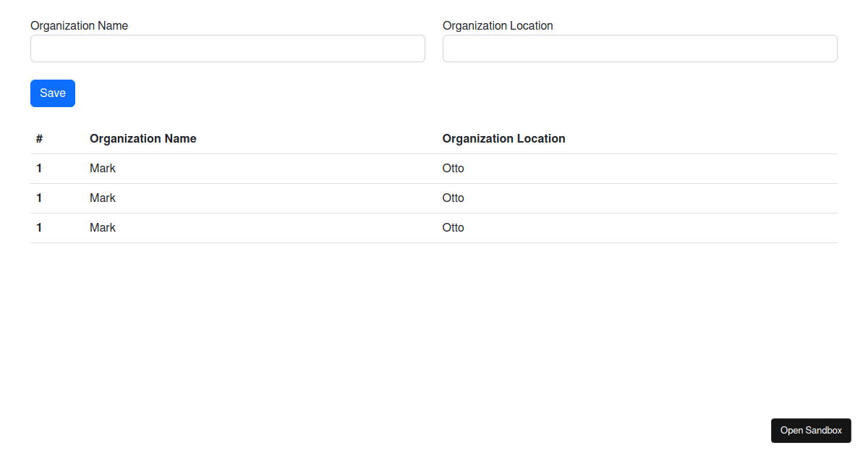This screenshot has height=456, width=868.
Task: Click inside the Organization Location input field
Action: [639, 48]
